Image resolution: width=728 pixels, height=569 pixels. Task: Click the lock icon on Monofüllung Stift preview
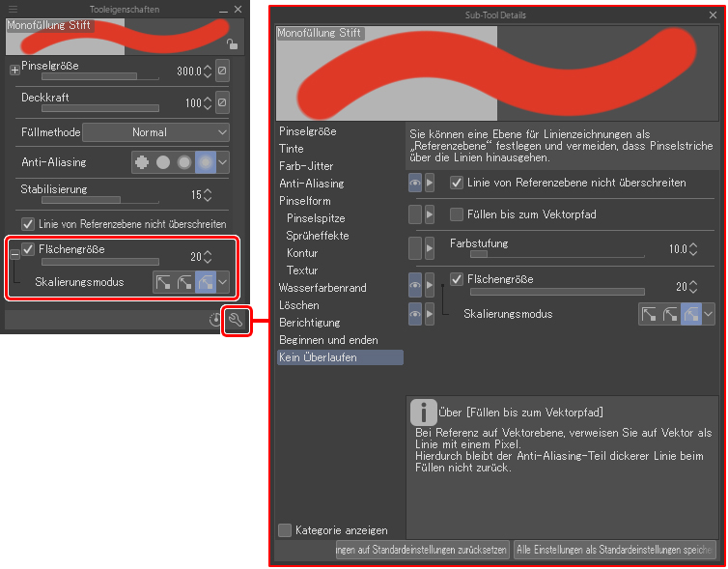pos(231,43)
